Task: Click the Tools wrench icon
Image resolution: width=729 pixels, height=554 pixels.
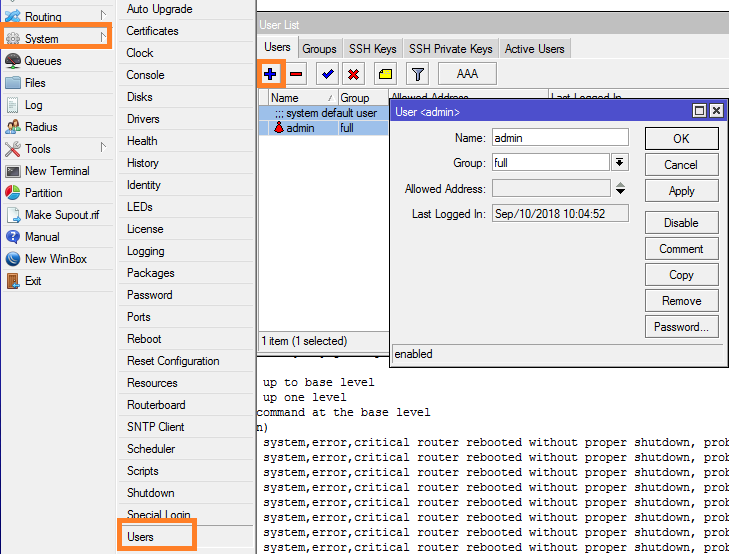Action: coord(13,149)
